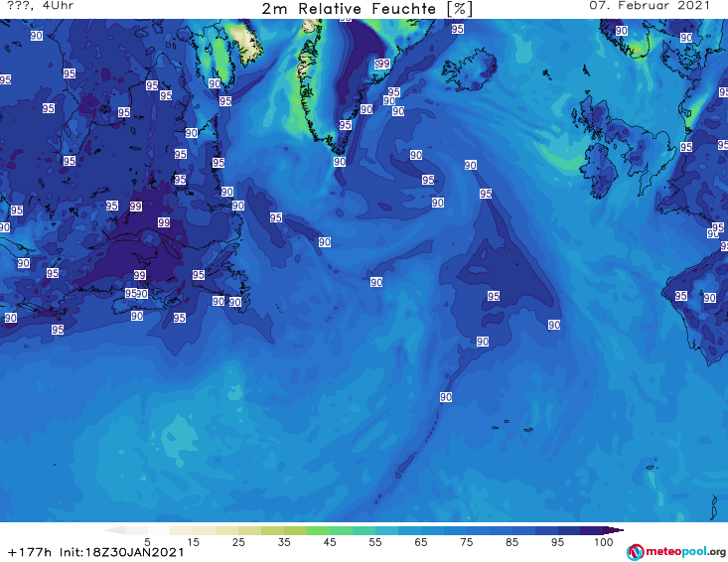Pick the bright green swatch right of 45
The height and width of the screenshot is (562, 728).
(x=341, y=530)
